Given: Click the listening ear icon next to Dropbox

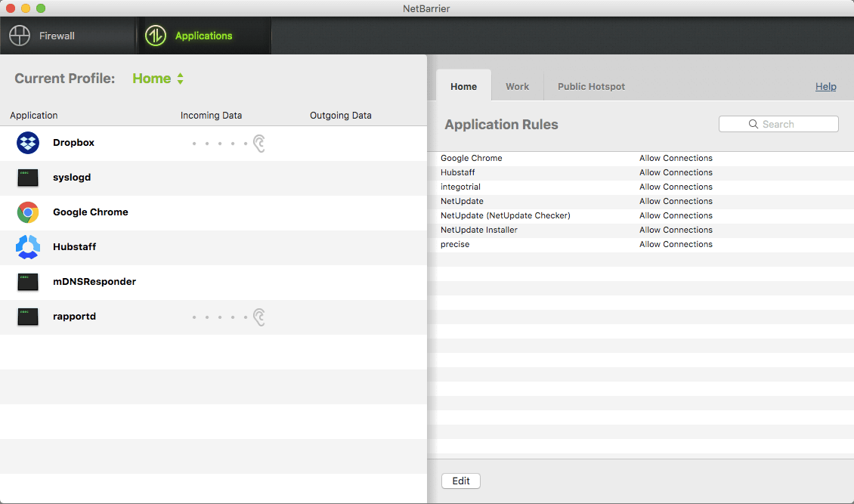Looking at the screenshot, I should [258, 143].
